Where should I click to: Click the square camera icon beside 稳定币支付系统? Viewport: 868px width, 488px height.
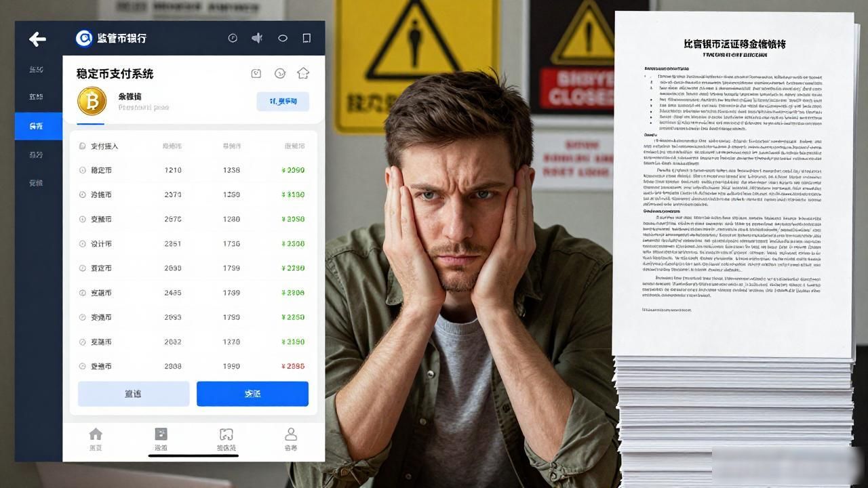(x=256, y=73)
